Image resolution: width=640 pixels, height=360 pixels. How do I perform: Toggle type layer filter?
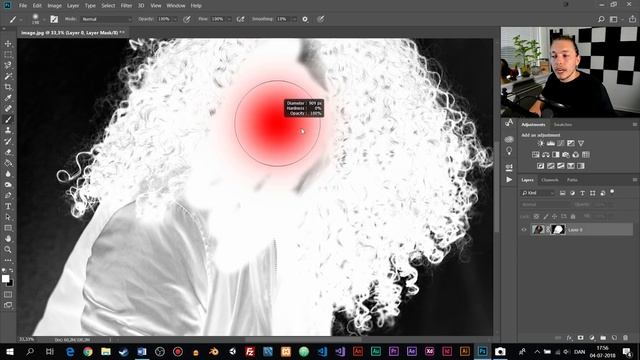click(582, 193)
